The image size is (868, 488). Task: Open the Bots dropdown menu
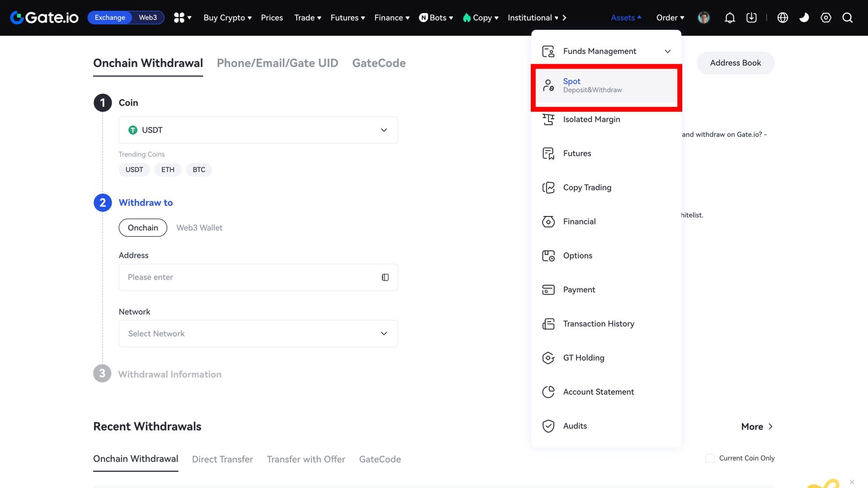436,18
